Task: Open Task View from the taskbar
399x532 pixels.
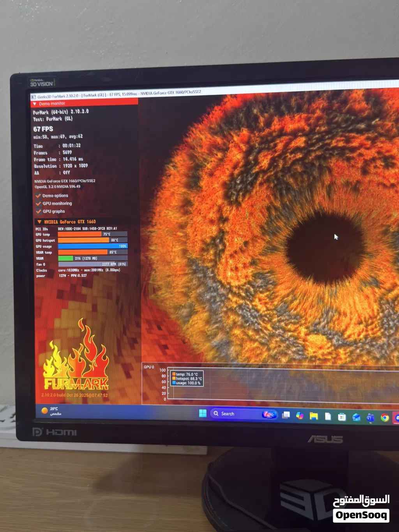Action: (286, 415)
